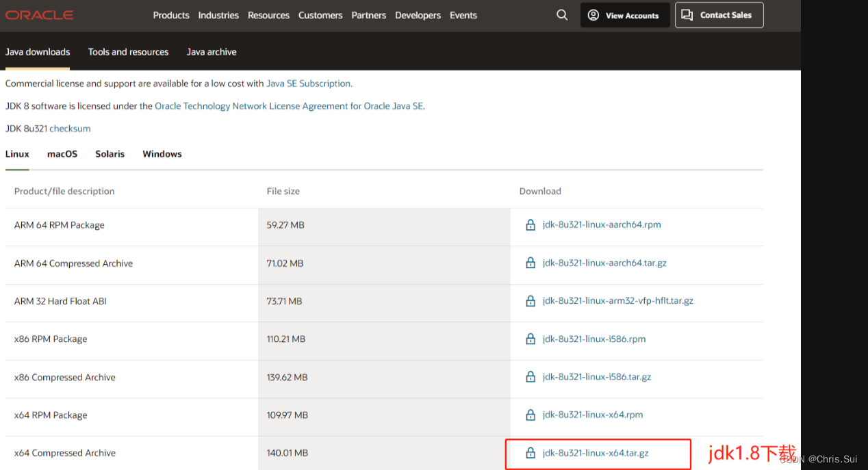Open the Products menu
Viewport: 868px width, 470px height.
(x=170, y=14)
